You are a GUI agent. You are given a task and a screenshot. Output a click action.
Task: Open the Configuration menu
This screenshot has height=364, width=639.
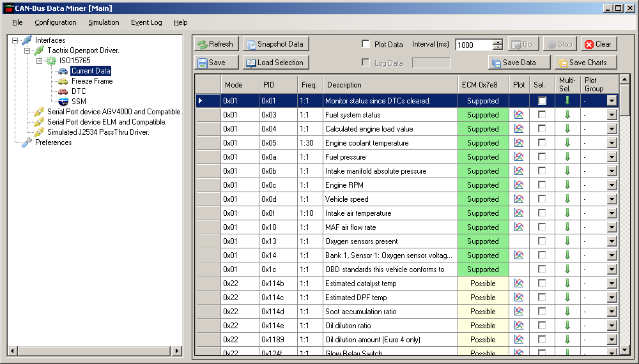[x=56, y=22]
